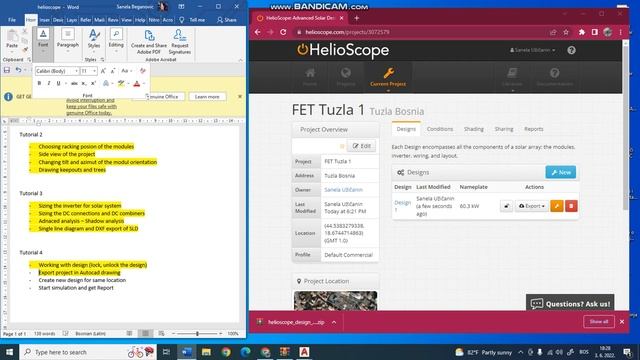Open the downloaded zip file options chevron

[334, 322]
